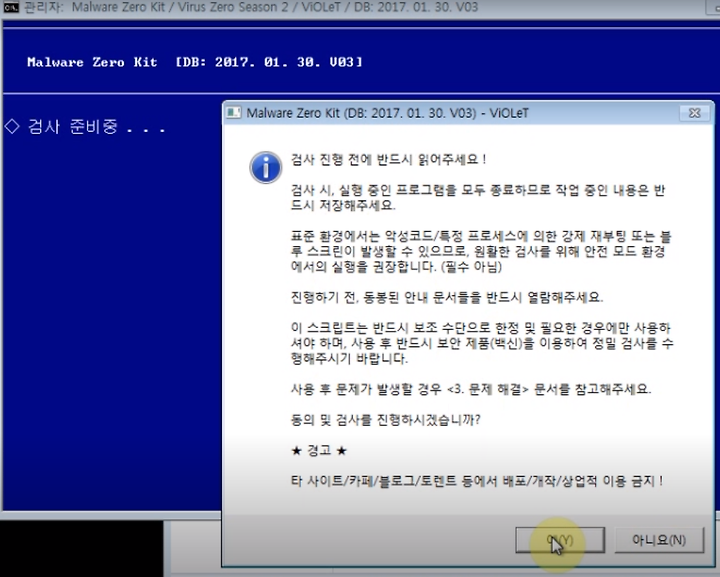Click the line '진행하기 전, 동봉된 안내 문서들을 반드시 열람해주세요.'
The image size is (720, 577).
447,297
